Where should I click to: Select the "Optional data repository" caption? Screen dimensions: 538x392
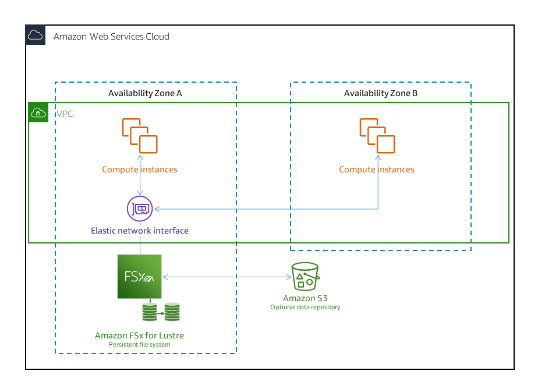tap(305, 307)
